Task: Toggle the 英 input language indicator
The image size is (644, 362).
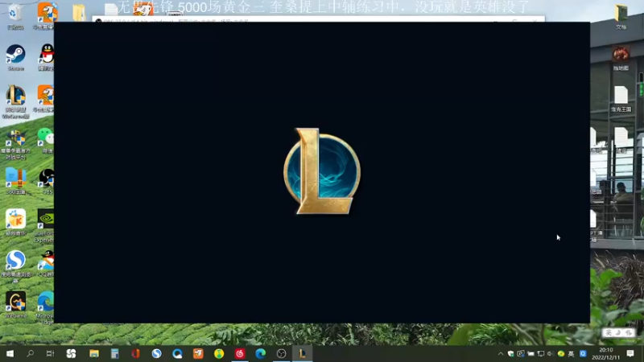Action: [571, 353]
